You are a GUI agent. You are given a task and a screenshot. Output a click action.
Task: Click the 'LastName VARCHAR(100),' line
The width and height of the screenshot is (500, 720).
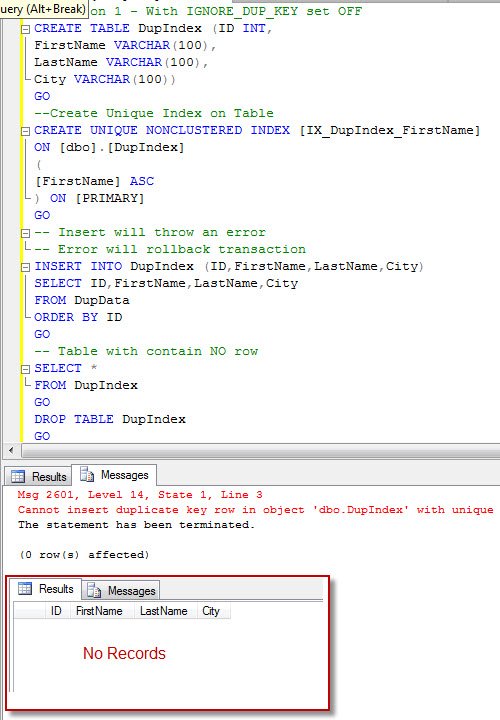[122, 62]
